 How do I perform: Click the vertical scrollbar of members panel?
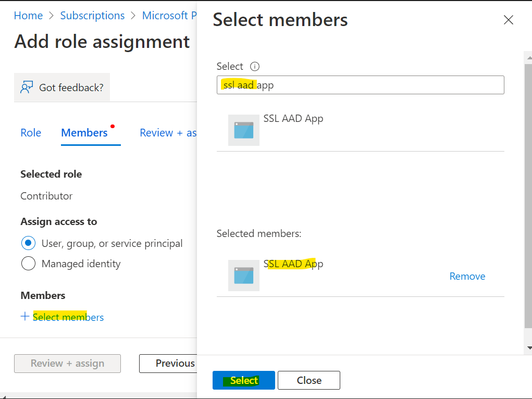tap(528, 196)
